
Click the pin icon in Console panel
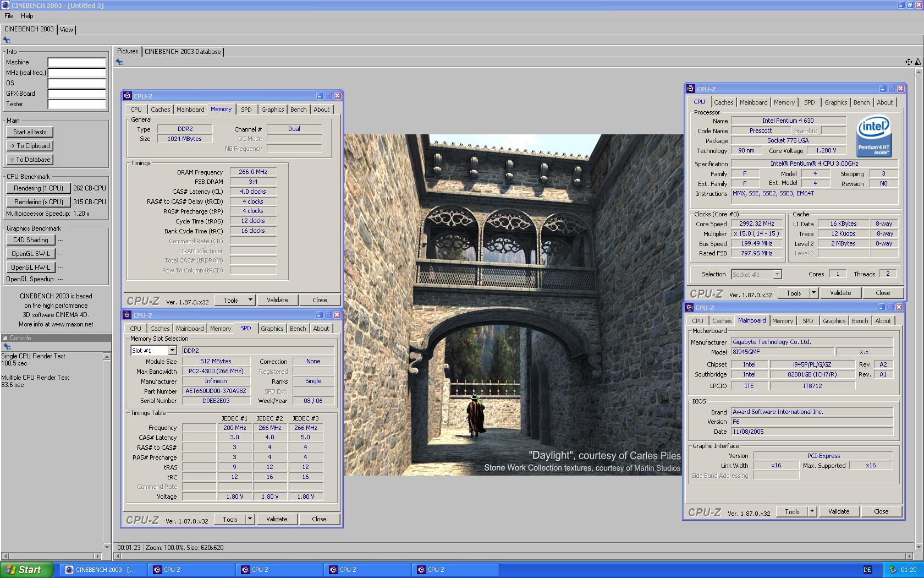7,347
